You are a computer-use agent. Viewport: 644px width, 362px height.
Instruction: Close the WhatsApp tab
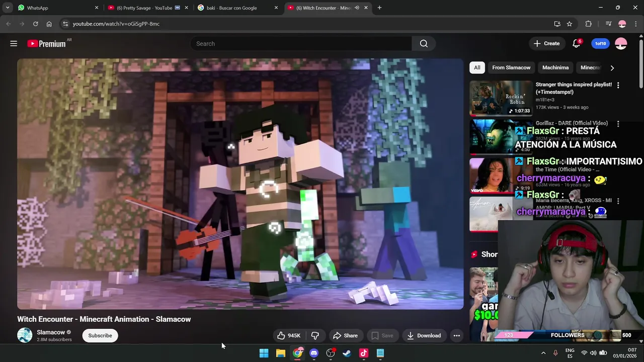point(97,8)
